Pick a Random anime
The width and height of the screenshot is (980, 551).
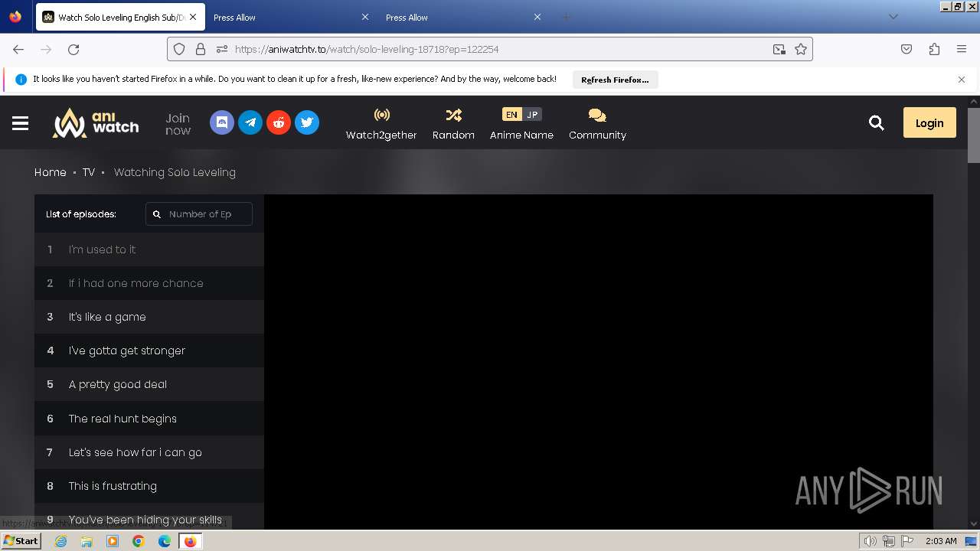pyautogui.click(x=453, y=124)
